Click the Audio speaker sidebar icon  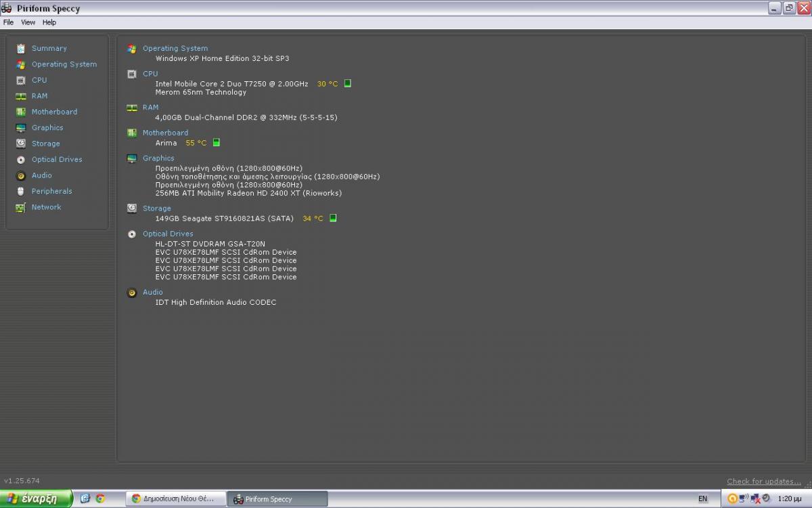tap(21, 175)
